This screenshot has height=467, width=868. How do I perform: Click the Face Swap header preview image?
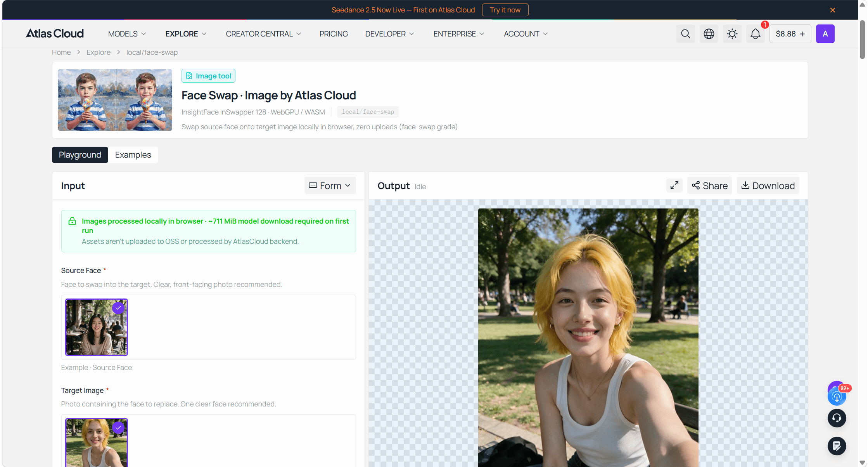(115, 100)
